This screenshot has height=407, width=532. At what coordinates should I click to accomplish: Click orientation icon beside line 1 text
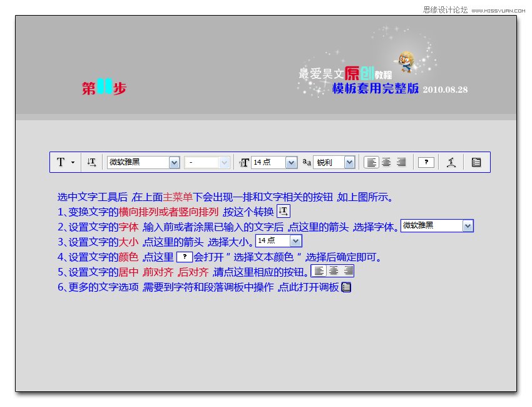[284, 211]
